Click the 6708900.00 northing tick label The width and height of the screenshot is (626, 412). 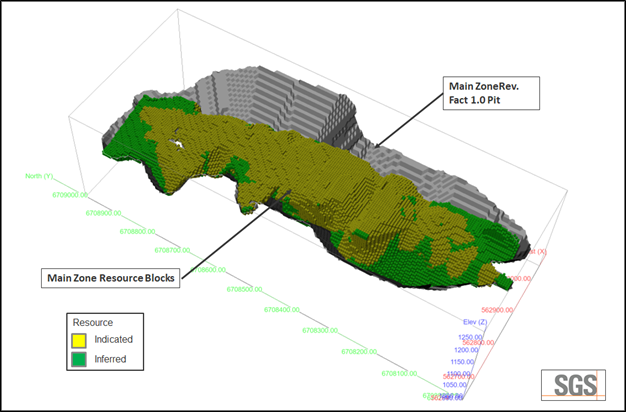(104, 213)
